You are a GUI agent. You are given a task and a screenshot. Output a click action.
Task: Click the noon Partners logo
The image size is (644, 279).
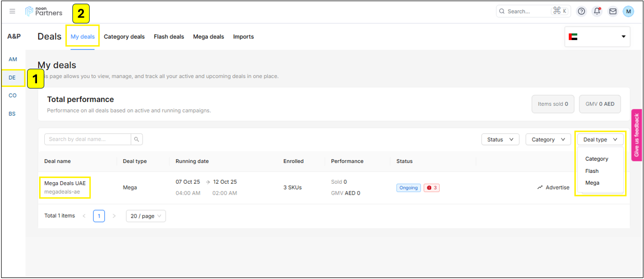(44, 11)
